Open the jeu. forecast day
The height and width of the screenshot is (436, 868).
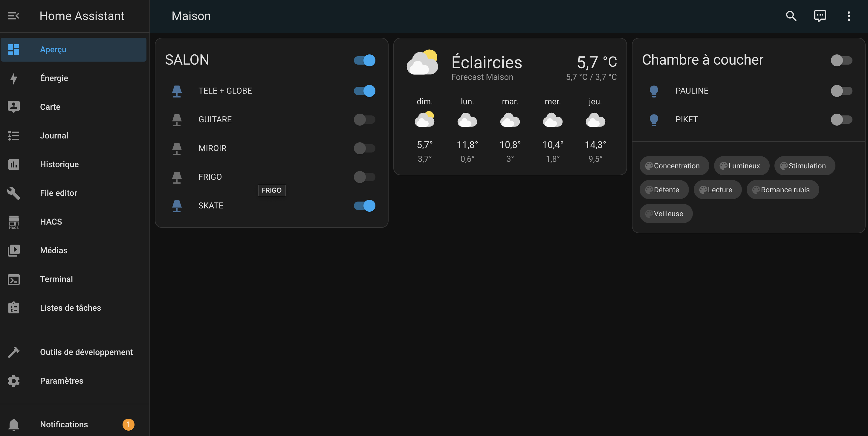[595, 130]
